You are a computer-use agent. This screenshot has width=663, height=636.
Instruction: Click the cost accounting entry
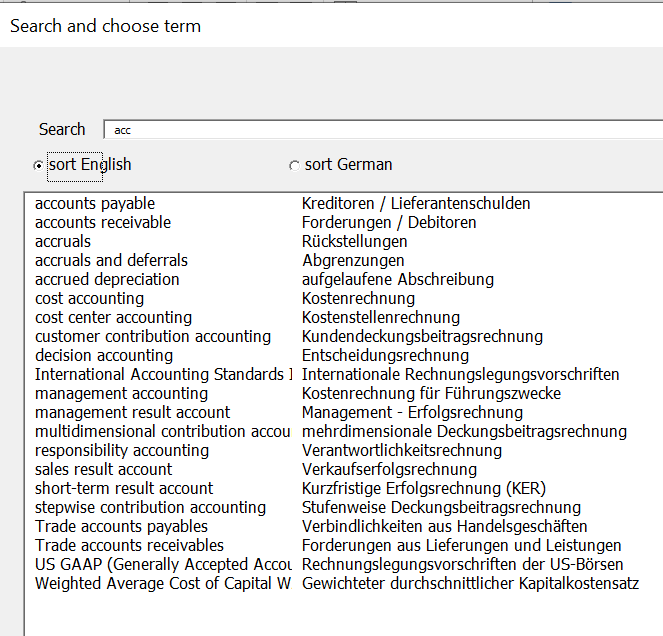click(x=89, y=299)
